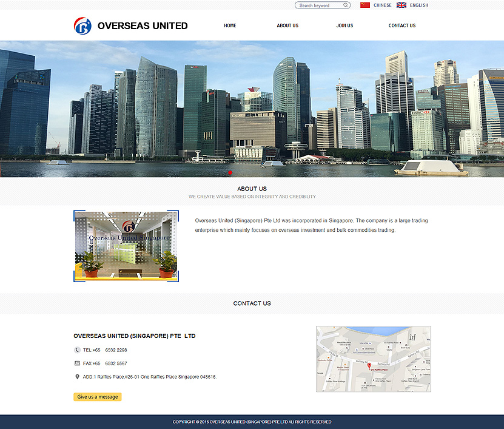504x429 pixels.
Task: Click the UK flag icon
Action: coord(402,5)
